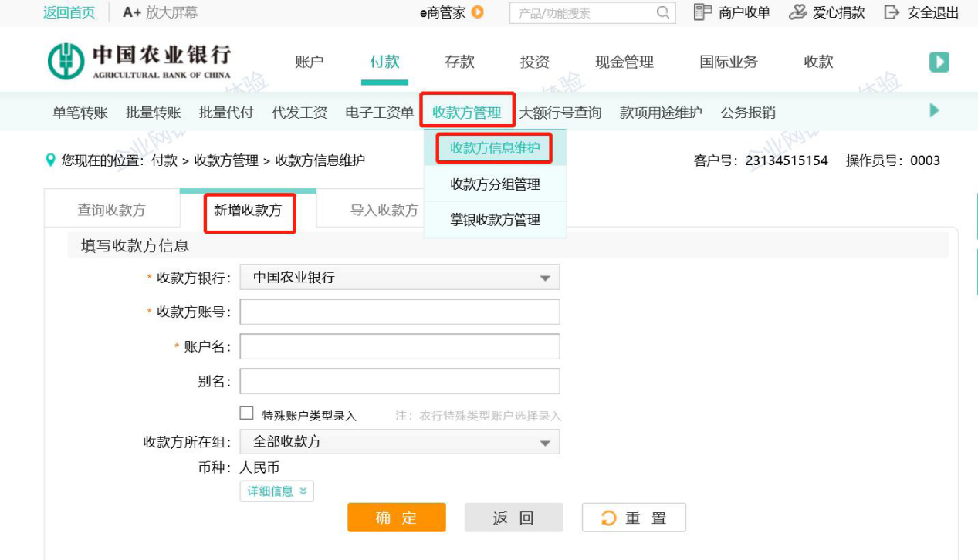Viewport: 978px width, 560px height.
Task: Click the orange 确定 button
Action: click(396, 518)
